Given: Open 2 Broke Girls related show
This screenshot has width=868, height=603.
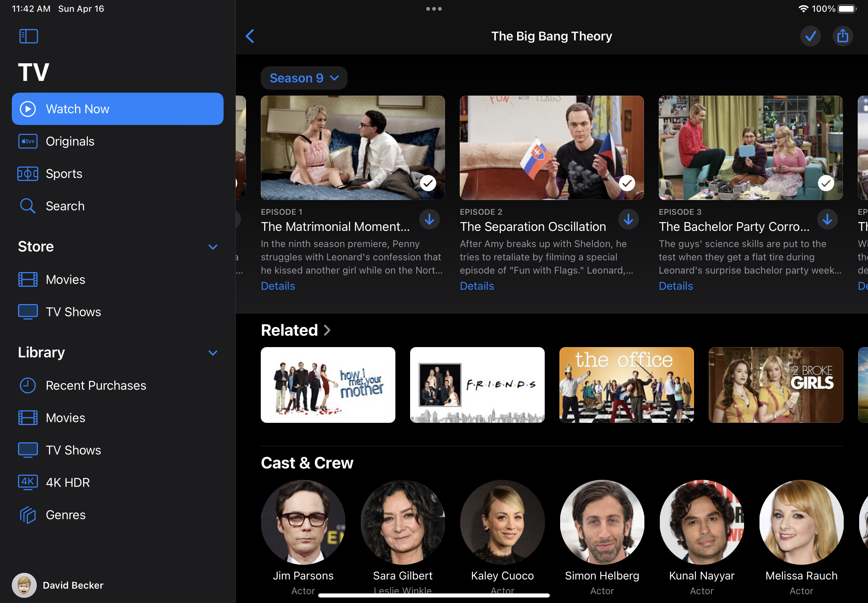Looking at the screenshot, I should coord(776,385).
